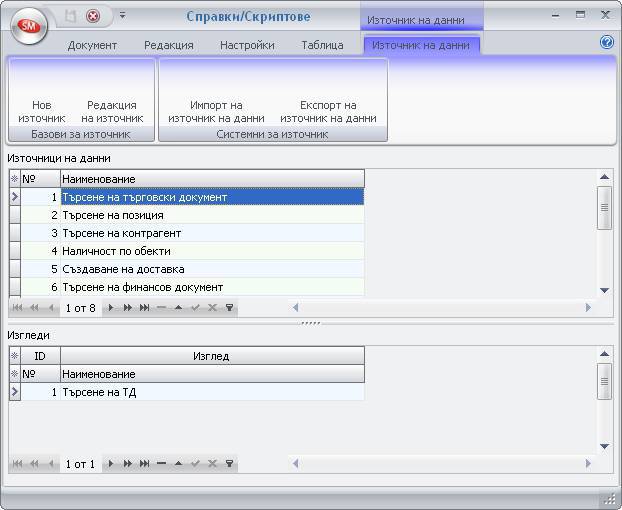
Task: Go to next record in Източници на данни navigator
Action: point(111,307)
